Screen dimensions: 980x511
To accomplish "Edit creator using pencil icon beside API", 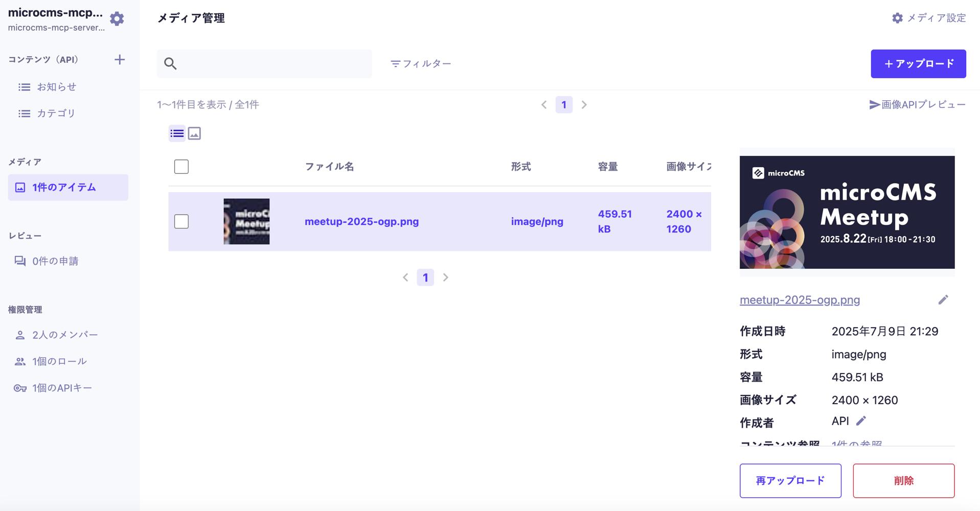I will (x=861, y=421).
